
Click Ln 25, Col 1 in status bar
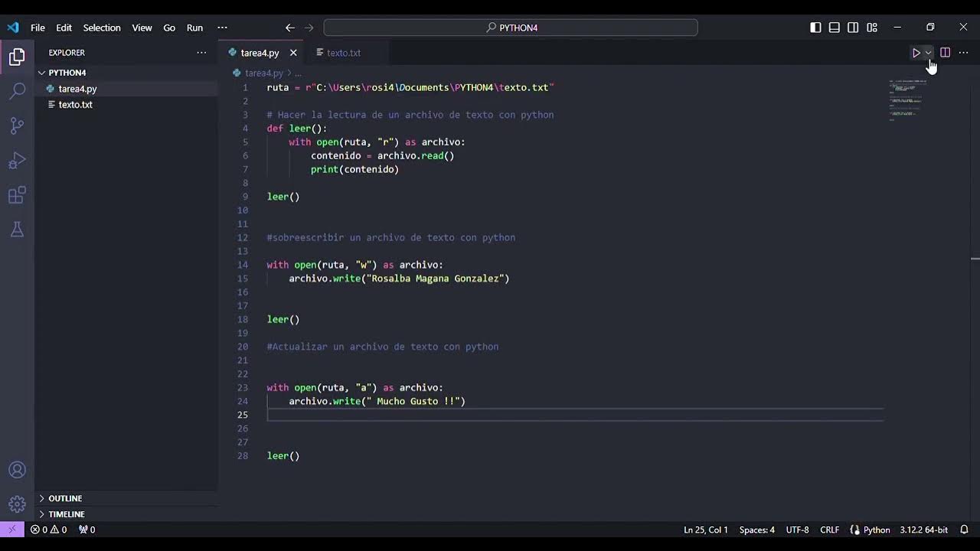[x=705, y=530]
